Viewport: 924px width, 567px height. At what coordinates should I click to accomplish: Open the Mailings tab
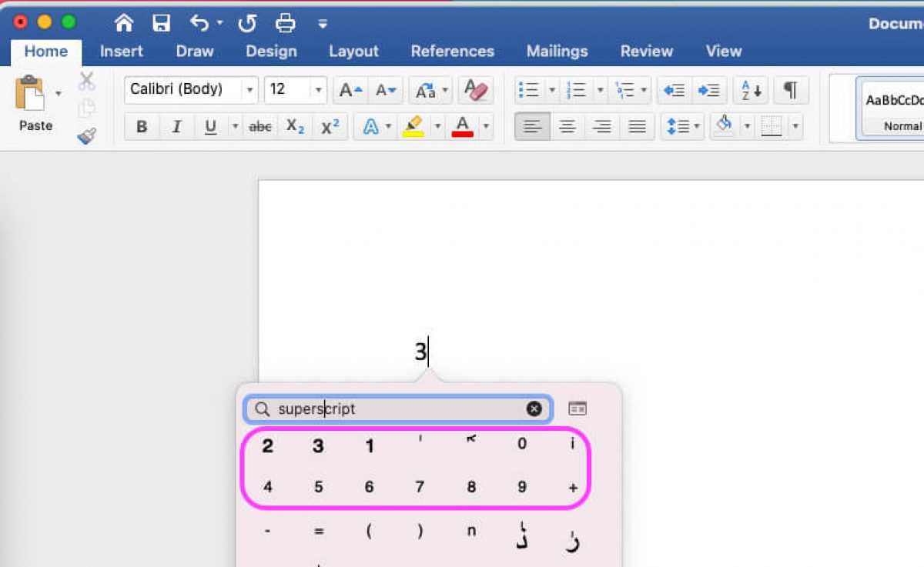(557, 52)
